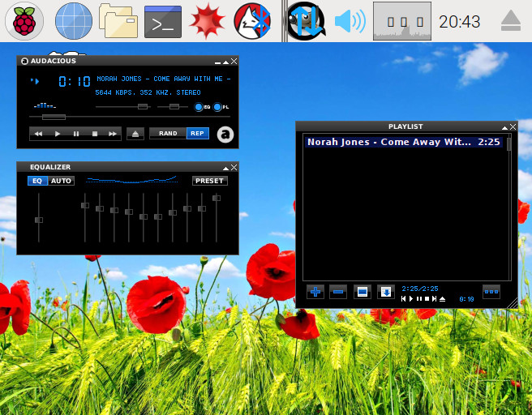Stop playback using the main player's stop button
The image size is (532, 415).
tap(94, 134)
